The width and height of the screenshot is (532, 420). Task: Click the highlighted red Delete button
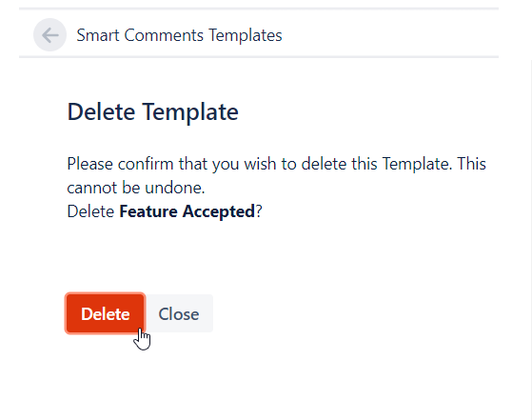(106, 313)
